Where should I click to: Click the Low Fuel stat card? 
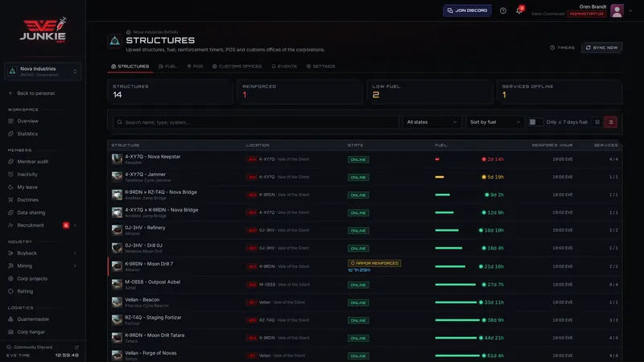(430, 92)
